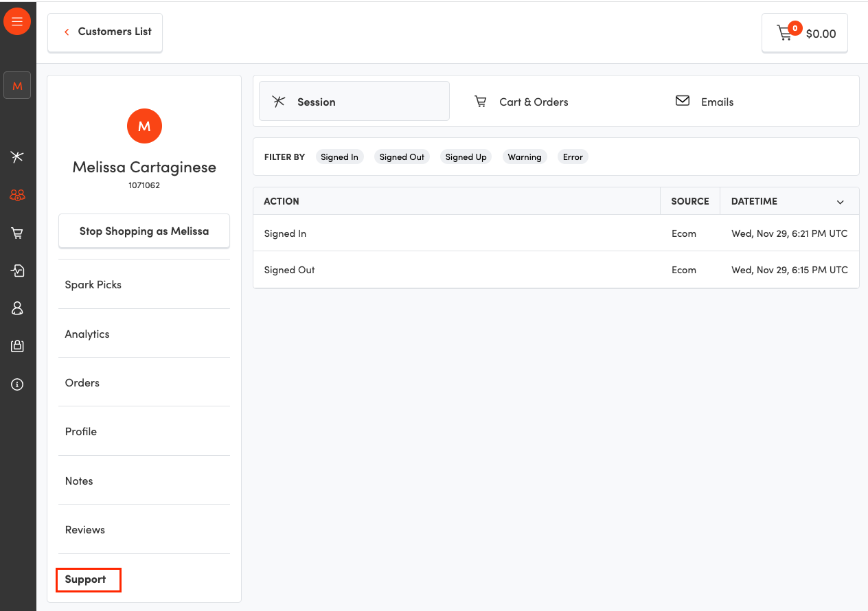Toggle the Signed Out filter chip
This screenshot has width=868, height=611.
[402, 157]
